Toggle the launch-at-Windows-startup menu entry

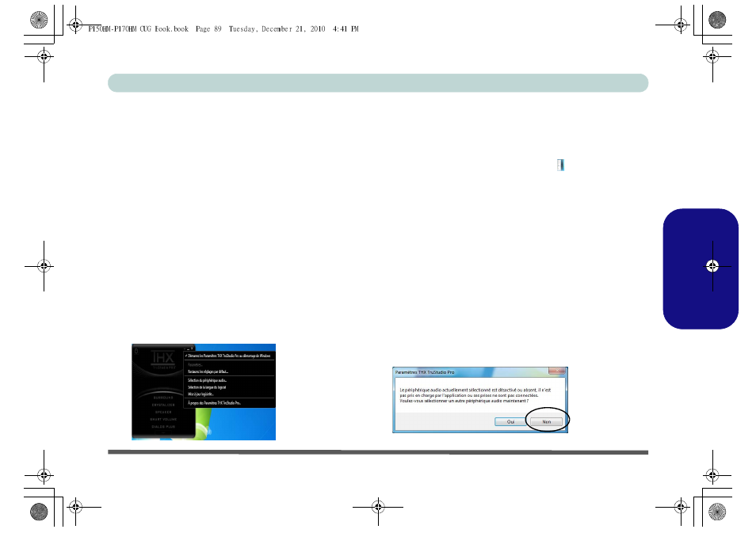pos(230,356)
